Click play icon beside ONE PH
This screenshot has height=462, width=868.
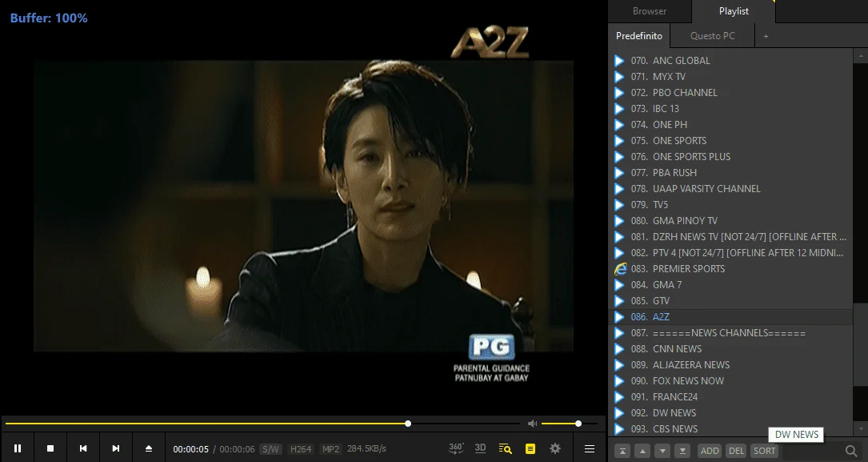click(619, 125)
